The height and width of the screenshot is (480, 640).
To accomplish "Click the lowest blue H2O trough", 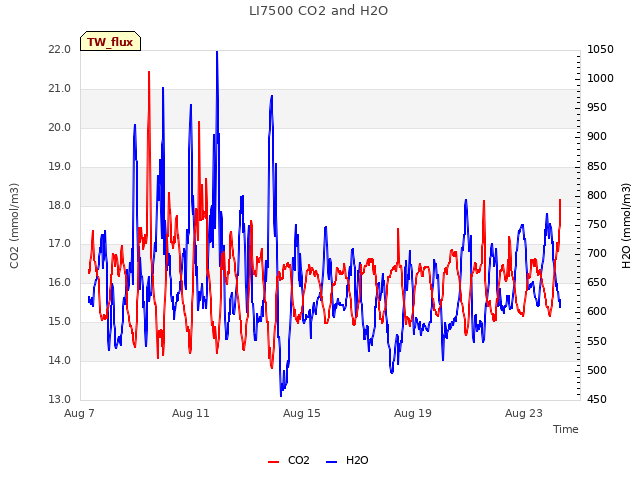I will (x=281, y=395).
